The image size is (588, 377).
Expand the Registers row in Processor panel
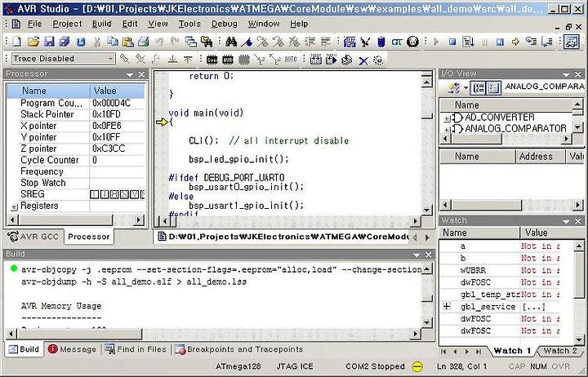coord(15,206)
